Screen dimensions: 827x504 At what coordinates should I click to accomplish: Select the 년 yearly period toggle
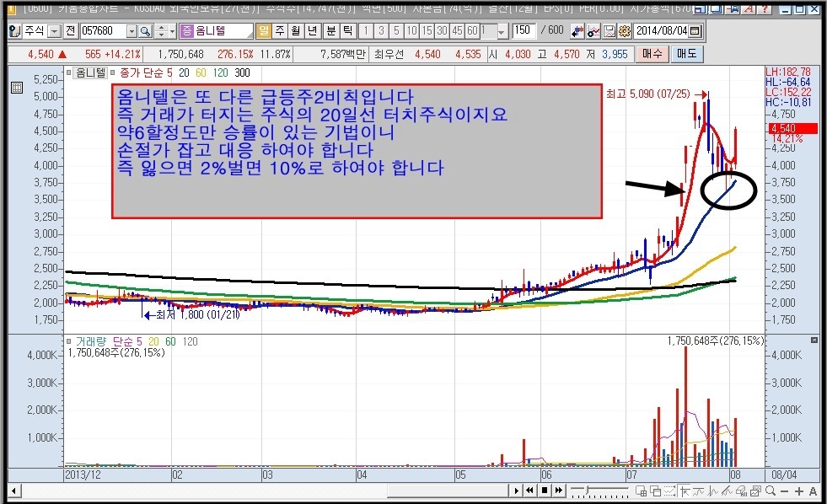312,31
